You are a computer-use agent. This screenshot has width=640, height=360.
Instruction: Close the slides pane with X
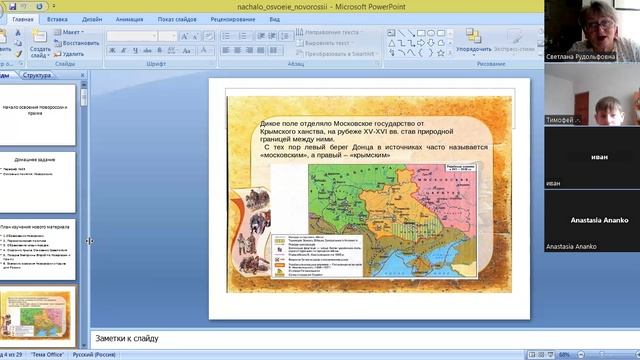(x=82, y=75)
